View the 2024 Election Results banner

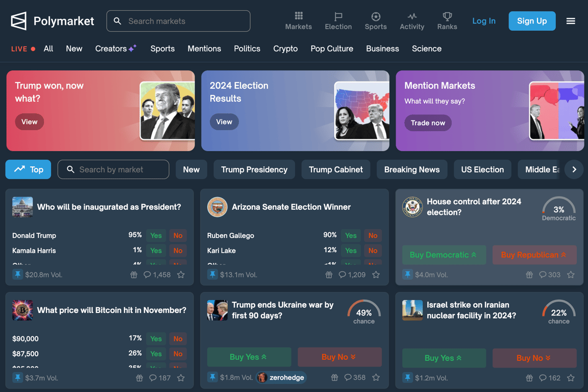[x=224, y=122]
